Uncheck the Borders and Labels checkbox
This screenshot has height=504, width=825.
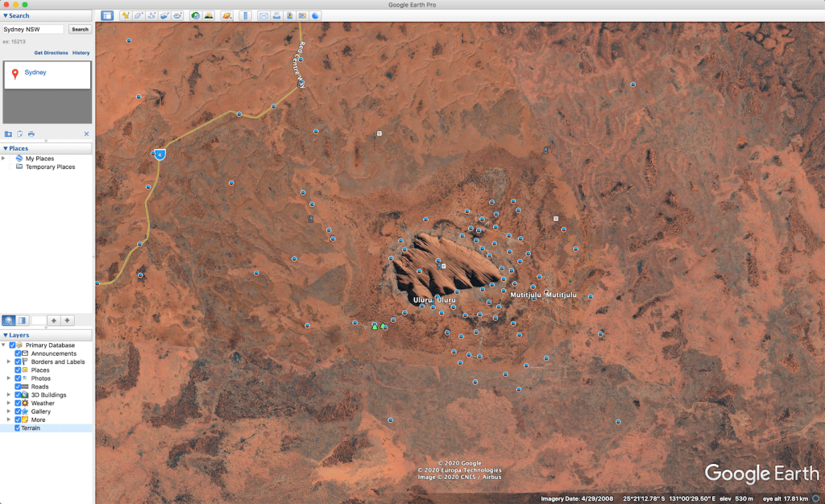click(18, 362)
